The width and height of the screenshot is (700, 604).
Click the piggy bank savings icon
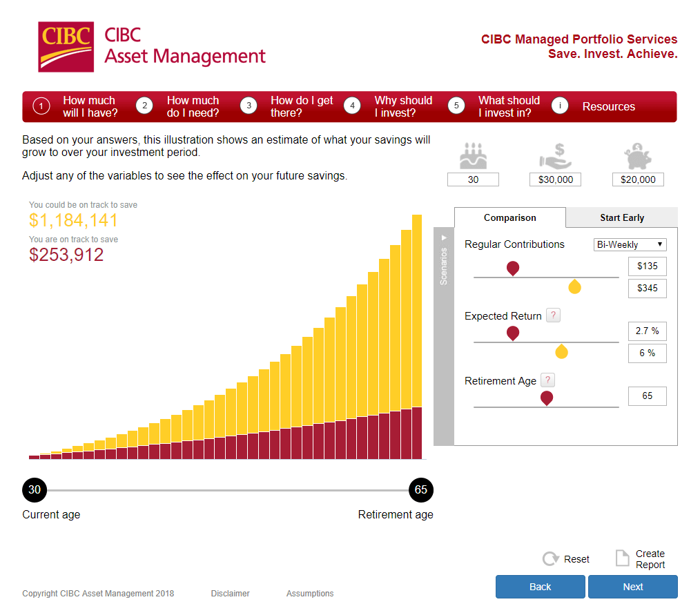(x=637, y=156)
